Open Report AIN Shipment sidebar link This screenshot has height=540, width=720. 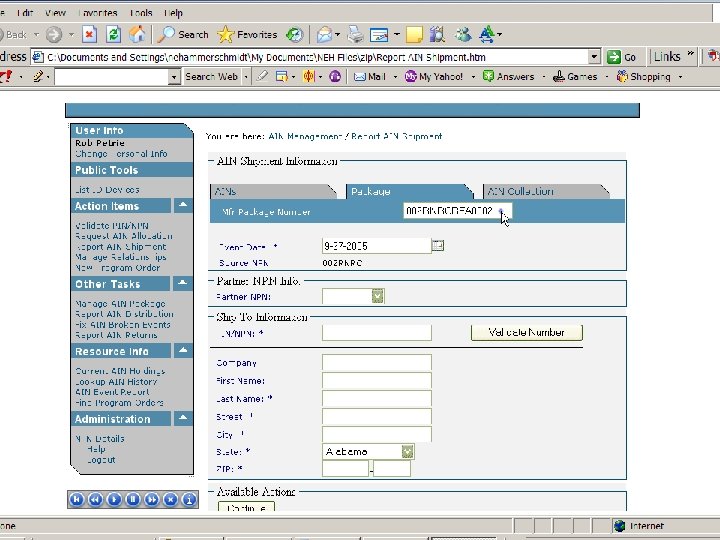click(121, 247)
